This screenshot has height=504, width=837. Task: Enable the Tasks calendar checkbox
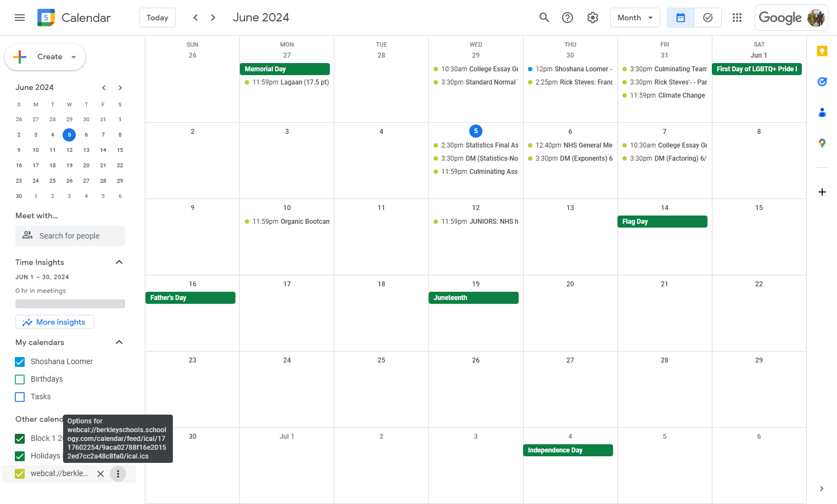coord(20,397)
